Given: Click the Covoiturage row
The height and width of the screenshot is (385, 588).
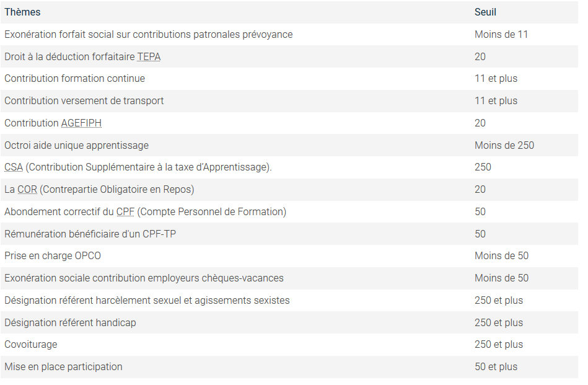Looking at the screenshot, I should [x=289, y=345].
